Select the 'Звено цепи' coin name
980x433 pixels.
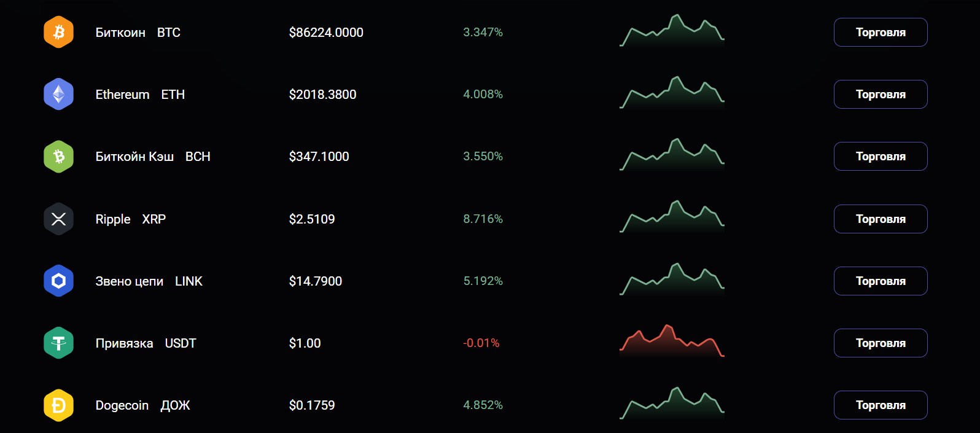tap(130, 281)
